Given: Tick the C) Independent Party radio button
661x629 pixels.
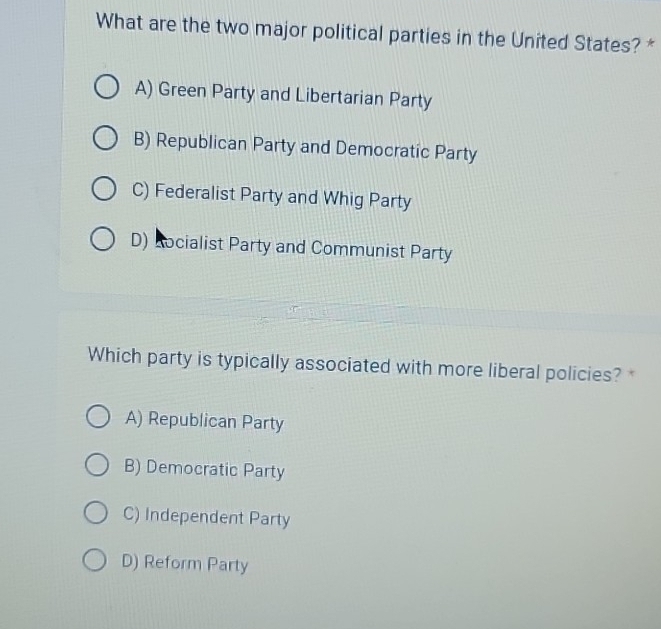Looking at the screenshot, I should [x=96, y=512].
